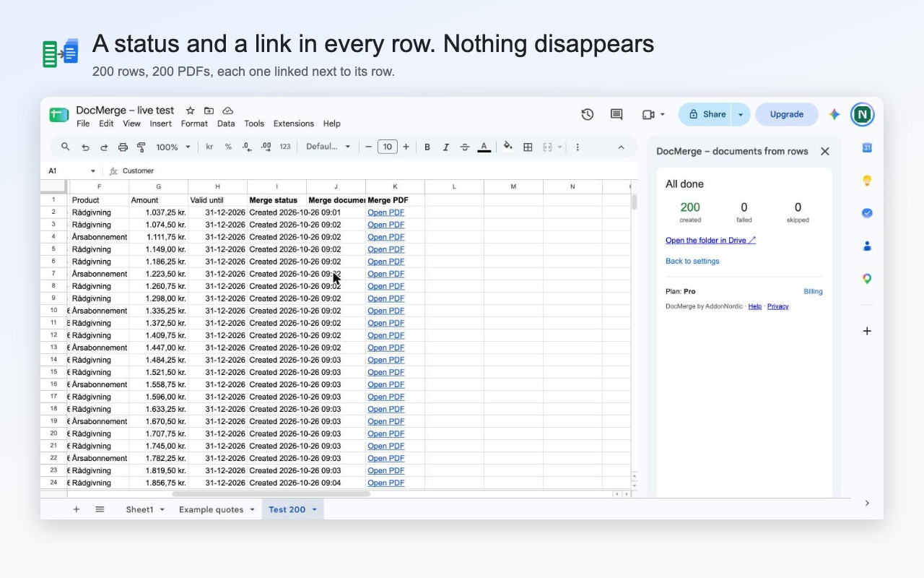
Task: Start a meeting with camera icon
Action: pos(648,114)
